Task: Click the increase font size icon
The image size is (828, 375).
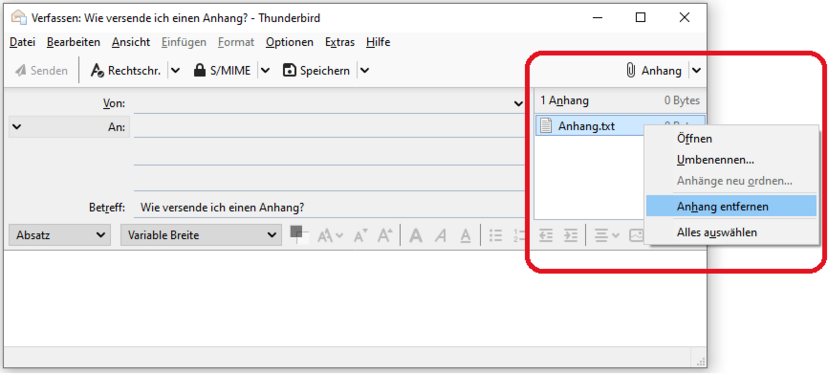Action: [x=384, y=236]
